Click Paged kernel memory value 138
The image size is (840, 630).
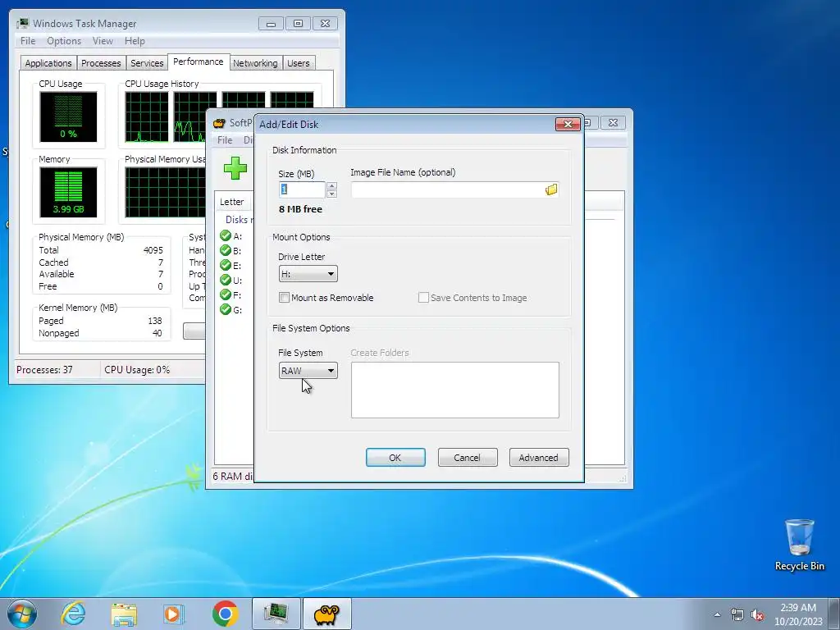coord(155,321)
